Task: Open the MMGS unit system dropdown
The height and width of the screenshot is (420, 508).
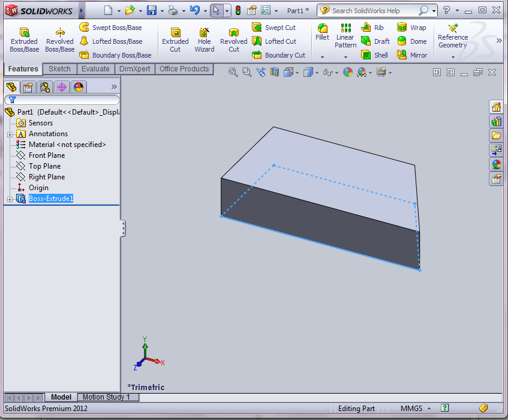Action: click(x=413, y=408)
